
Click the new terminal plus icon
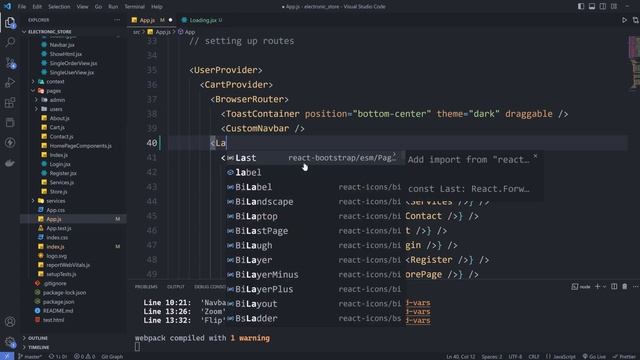click(x=598, y=287)
